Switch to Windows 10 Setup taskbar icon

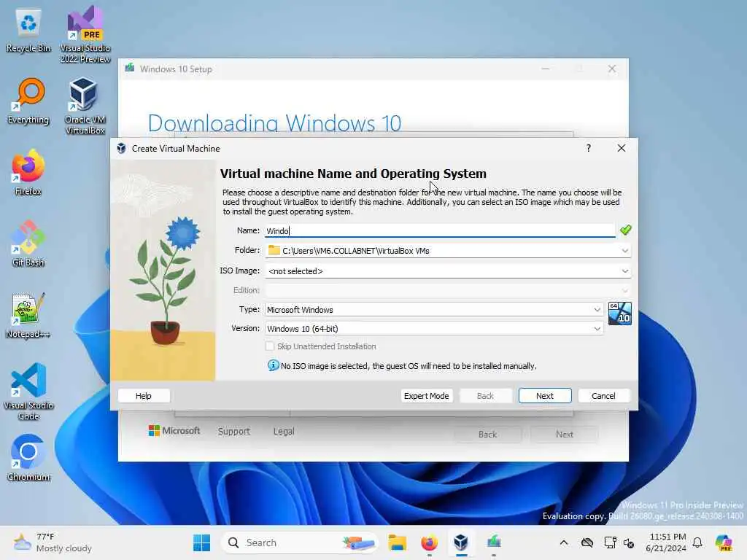(494, 542)
